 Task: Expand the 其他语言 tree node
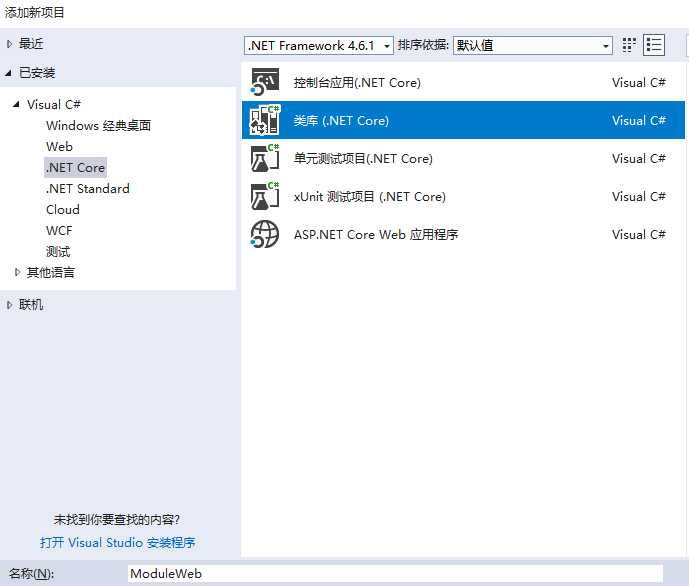(17, 272)
